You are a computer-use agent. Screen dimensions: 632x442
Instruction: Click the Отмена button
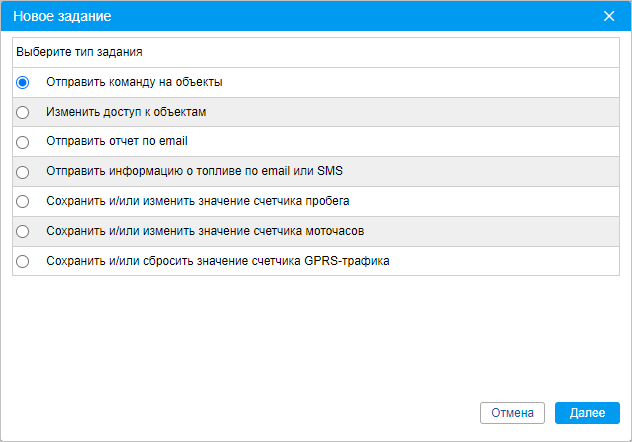(x=512, y=413)
